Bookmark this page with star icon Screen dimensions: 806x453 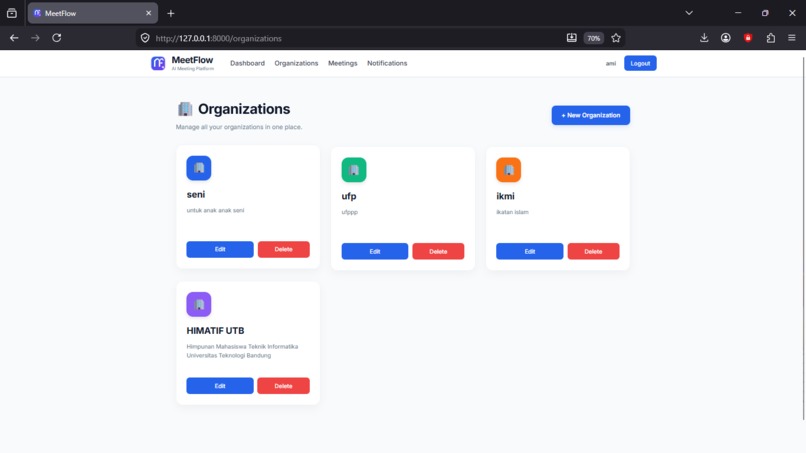pos(616,38)
